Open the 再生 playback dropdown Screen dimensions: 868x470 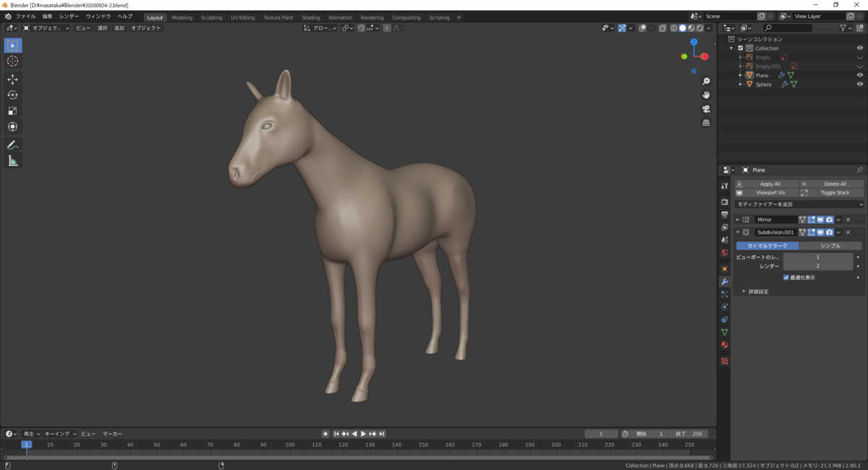32,434
